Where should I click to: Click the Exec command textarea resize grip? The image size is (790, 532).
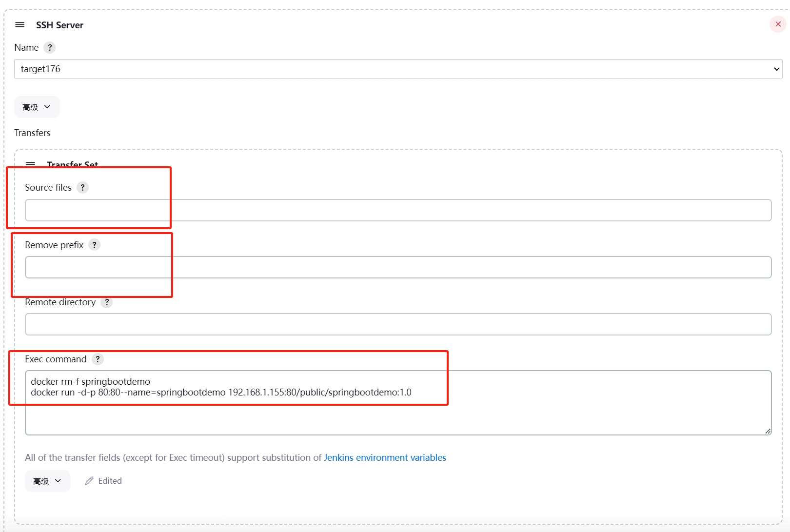point(768,431)
